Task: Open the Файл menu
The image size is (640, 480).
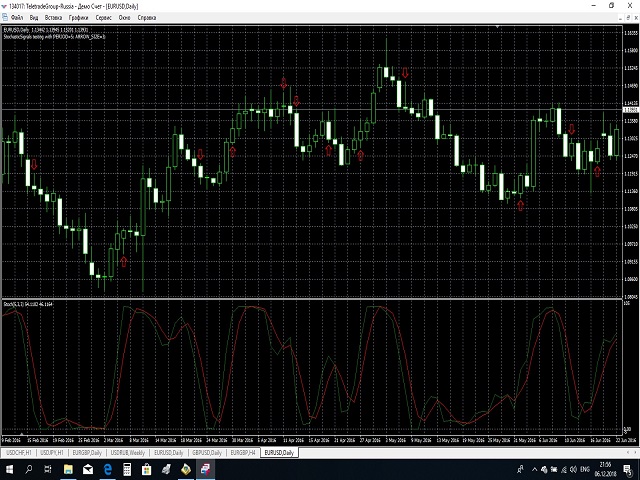Action: (15, 18)
